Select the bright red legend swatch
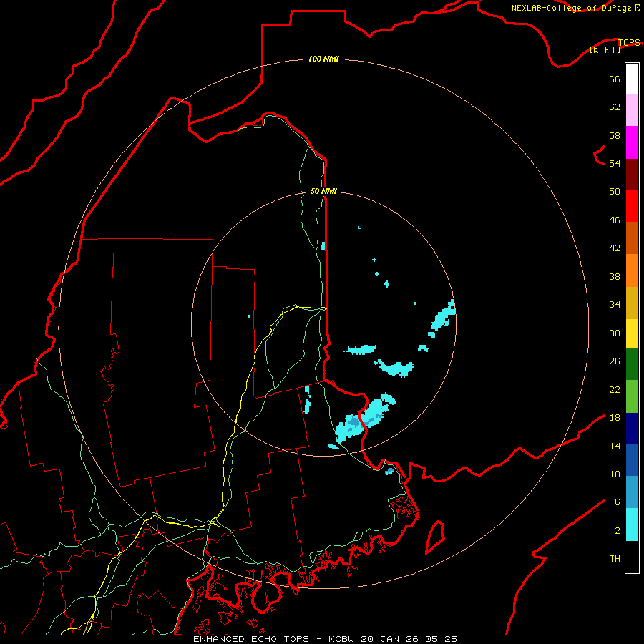The width and height of the screenshot is (644, 644). point(632,206)
